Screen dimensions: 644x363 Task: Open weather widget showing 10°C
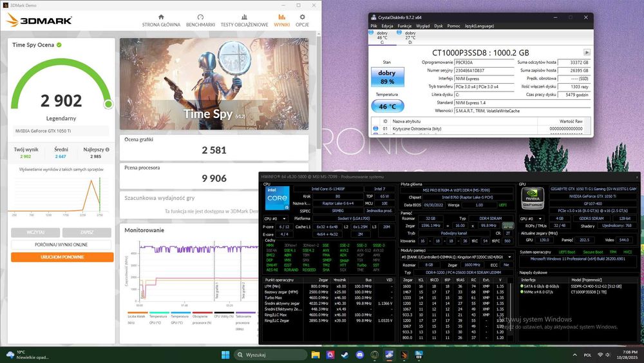click(28, 355)
